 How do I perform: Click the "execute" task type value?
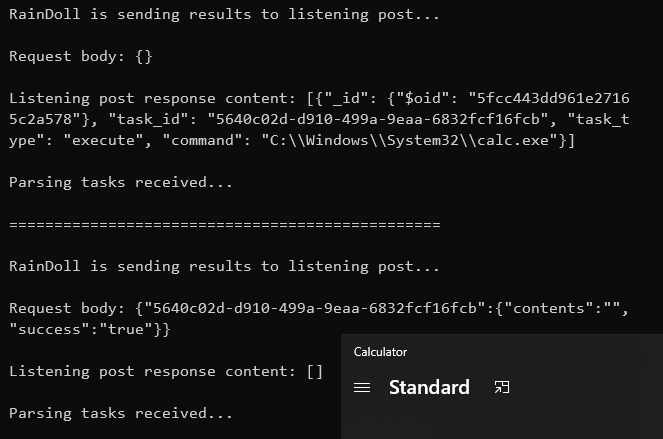tap(103, 140)
